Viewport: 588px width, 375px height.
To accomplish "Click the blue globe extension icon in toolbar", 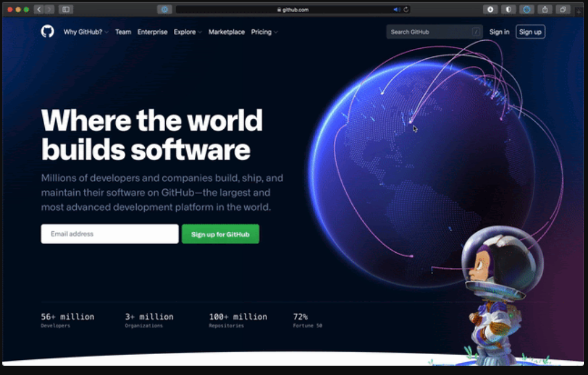I will (x=526, y=9).
